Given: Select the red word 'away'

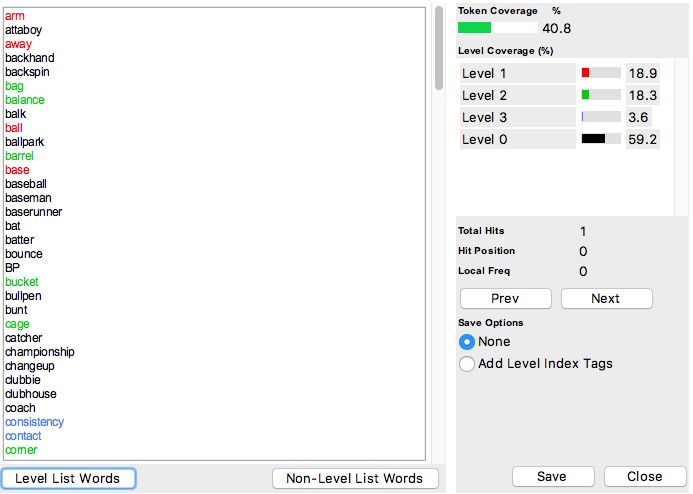Looking at the screenshot, I should pyautogui.click(x=18, y=44).
